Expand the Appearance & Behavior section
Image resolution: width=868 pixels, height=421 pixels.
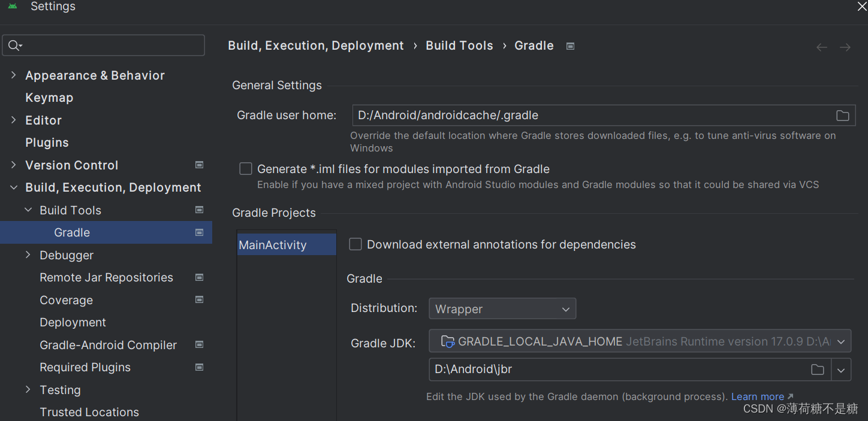coord(14,75)
